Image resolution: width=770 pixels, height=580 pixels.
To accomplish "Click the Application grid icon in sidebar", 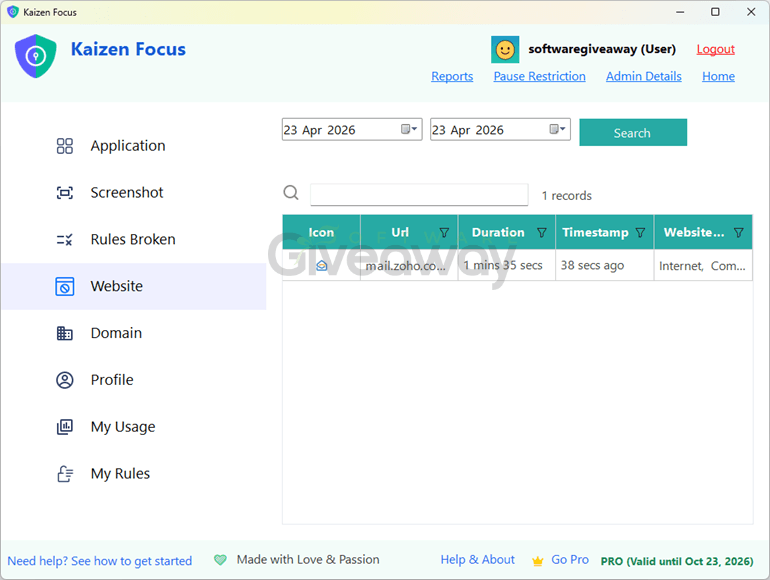I will tap(65, 146).
